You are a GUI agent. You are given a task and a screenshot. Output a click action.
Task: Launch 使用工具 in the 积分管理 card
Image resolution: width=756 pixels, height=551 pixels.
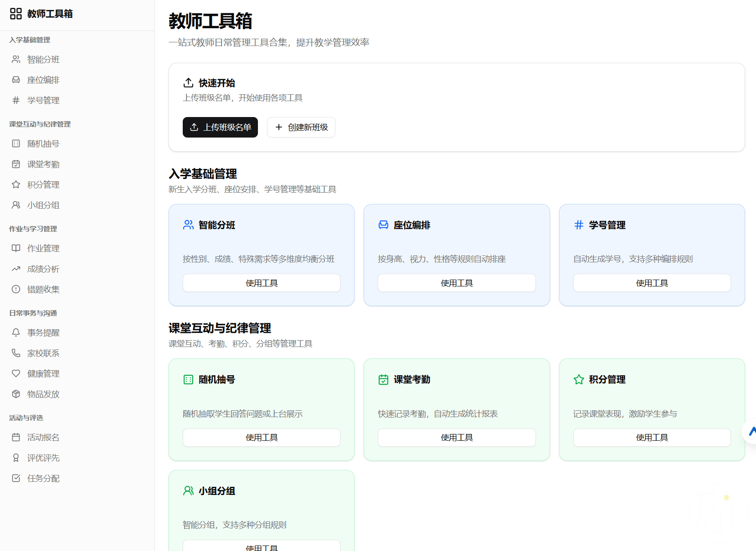coord(652,438)
